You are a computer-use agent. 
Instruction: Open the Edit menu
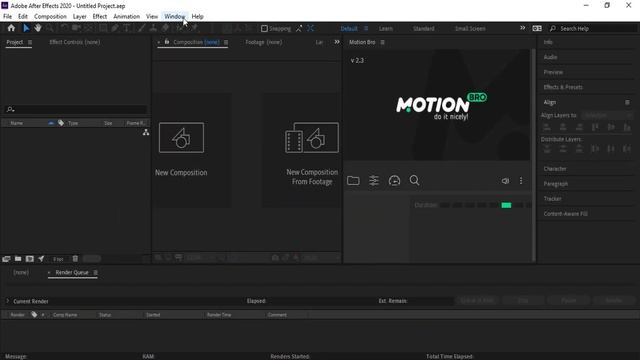pyautogui.click(x=23, y=16)
